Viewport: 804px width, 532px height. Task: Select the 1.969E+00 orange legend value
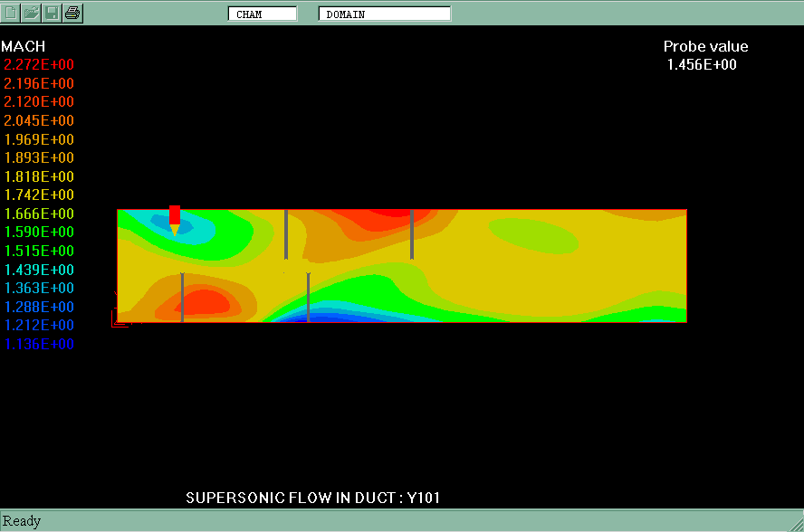point(39,140)
